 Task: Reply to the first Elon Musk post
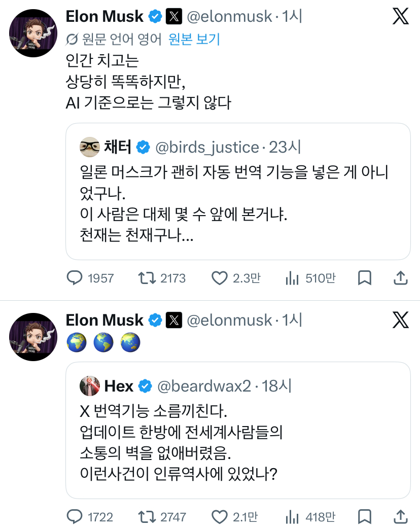pyautogui.click(x=75, y=278)
